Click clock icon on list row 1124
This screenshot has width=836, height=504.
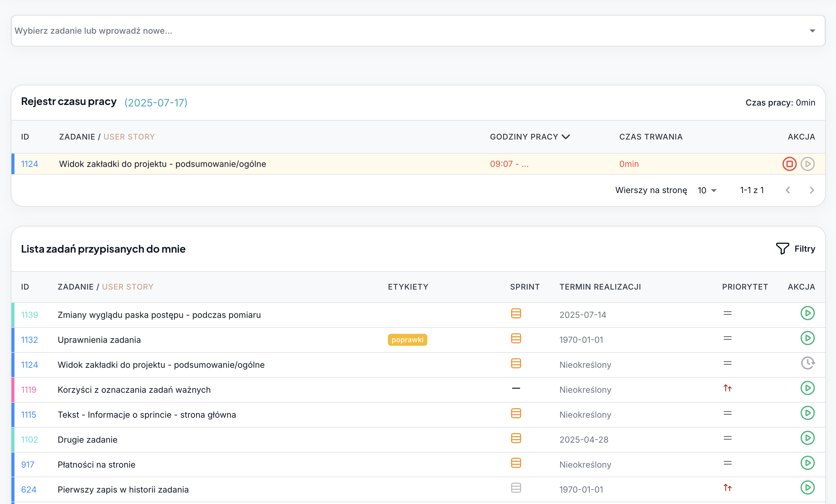pos(807,363)
